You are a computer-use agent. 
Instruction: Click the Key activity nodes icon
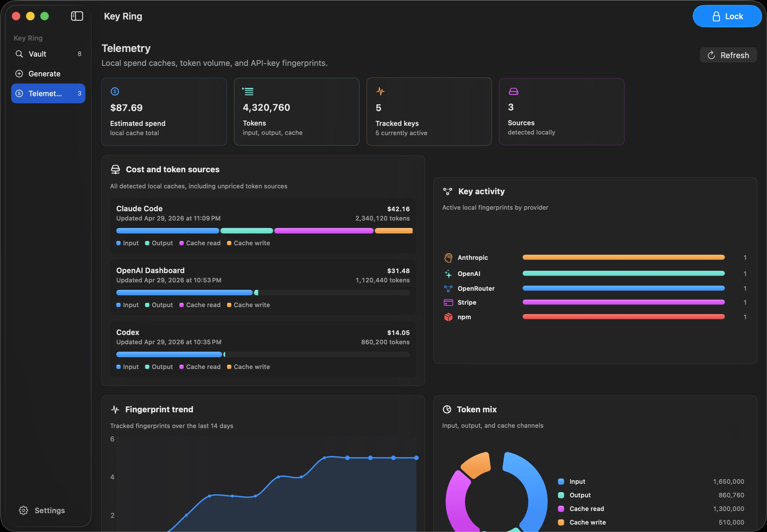447,191
